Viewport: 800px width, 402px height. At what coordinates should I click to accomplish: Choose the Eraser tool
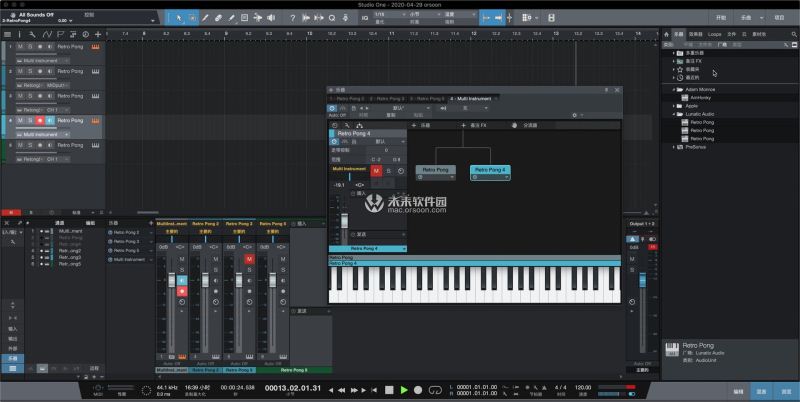coord(218,18)
